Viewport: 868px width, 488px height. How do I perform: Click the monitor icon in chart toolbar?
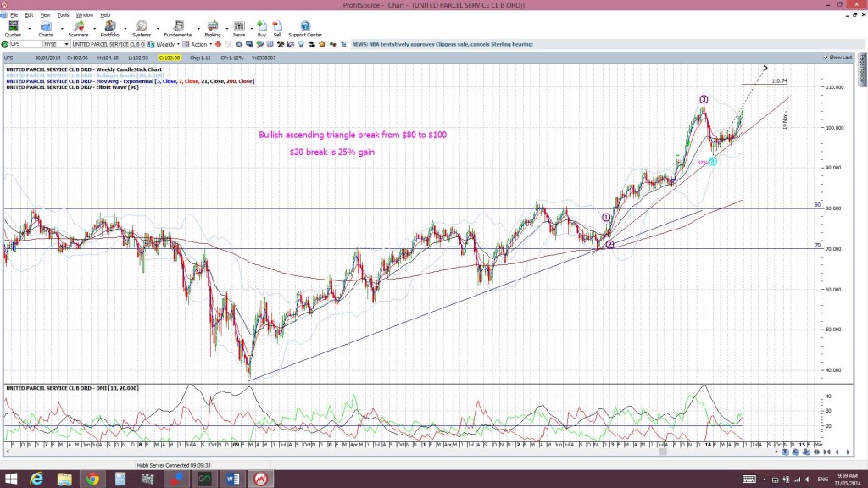pyautogui.click(x=249, y=44)
